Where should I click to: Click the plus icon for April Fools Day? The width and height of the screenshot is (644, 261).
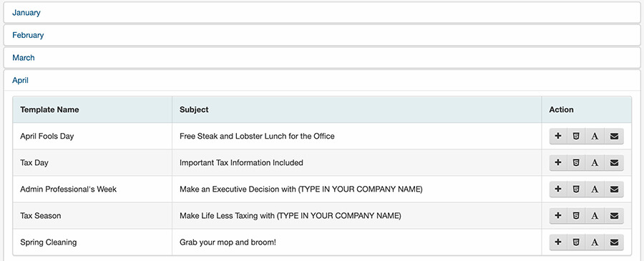[558, 137]
